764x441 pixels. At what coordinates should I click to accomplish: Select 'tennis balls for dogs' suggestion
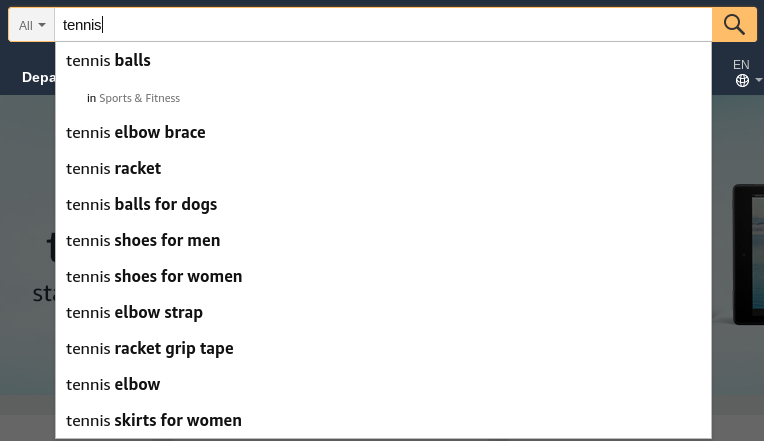click(383, 204)
